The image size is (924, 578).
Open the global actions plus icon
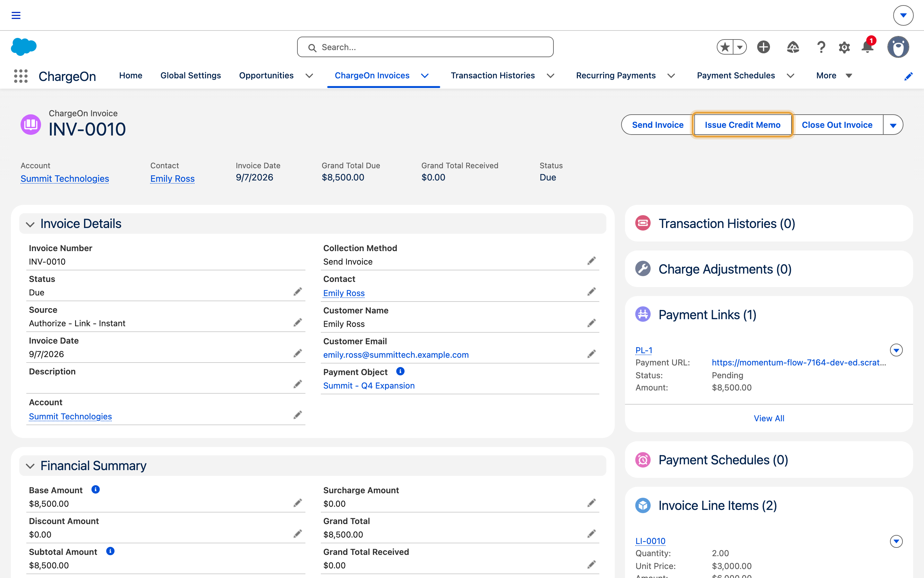pyautogui.click(x=764, y=47)
